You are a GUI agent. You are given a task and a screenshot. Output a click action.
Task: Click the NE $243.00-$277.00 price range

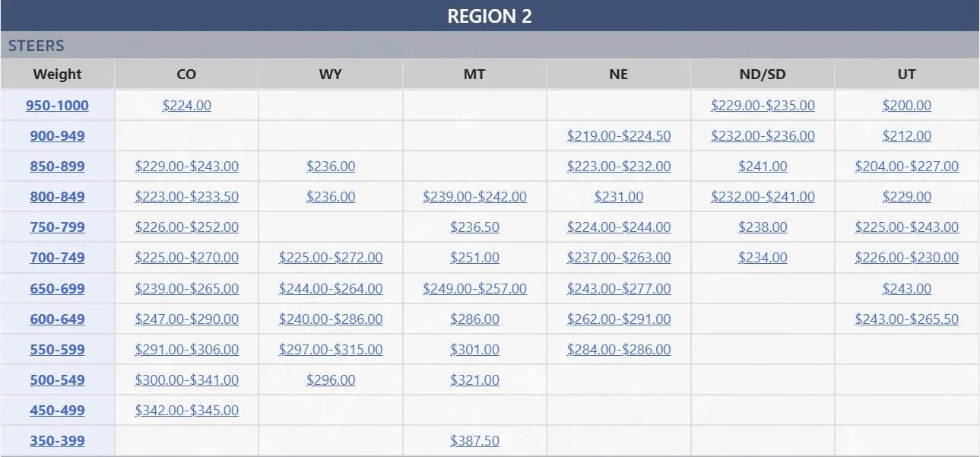618,289
